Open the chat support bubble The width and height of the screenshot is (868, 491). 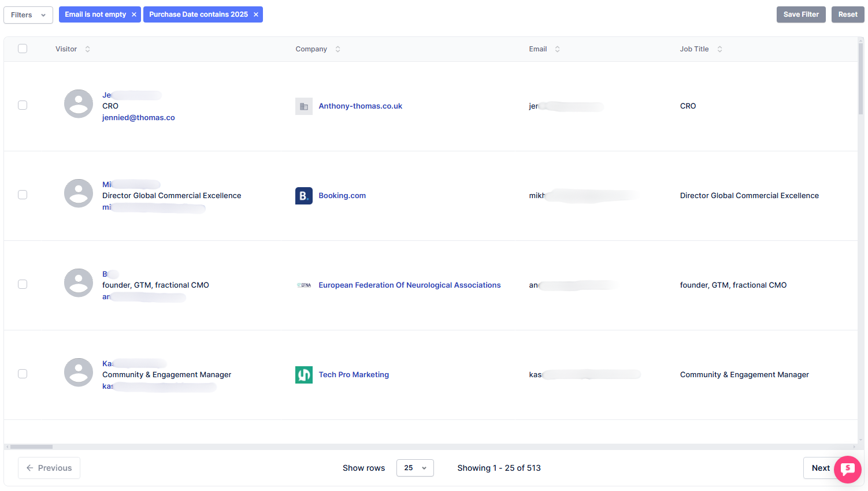pyautogui.click(x=848, y=469)
